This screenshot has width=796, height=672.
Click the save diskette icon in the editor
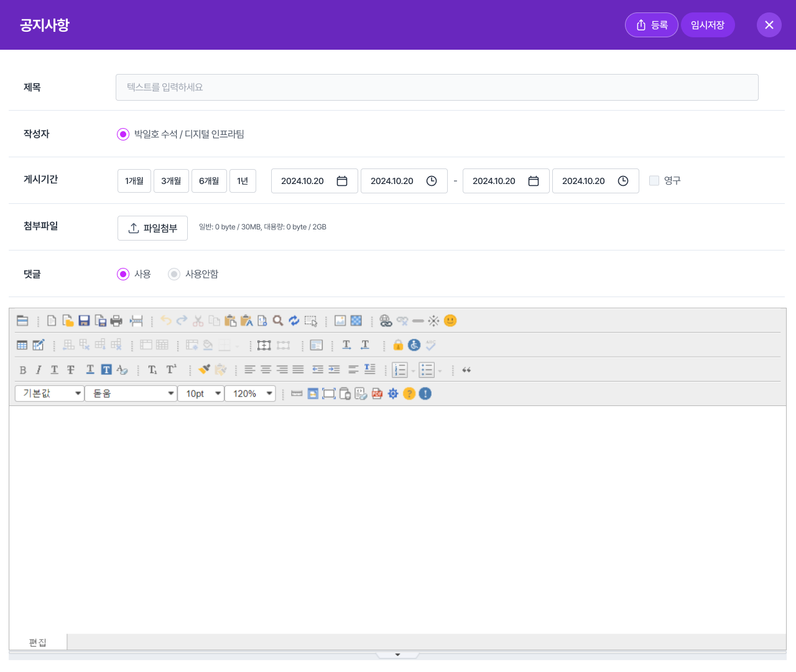[84, 321]
